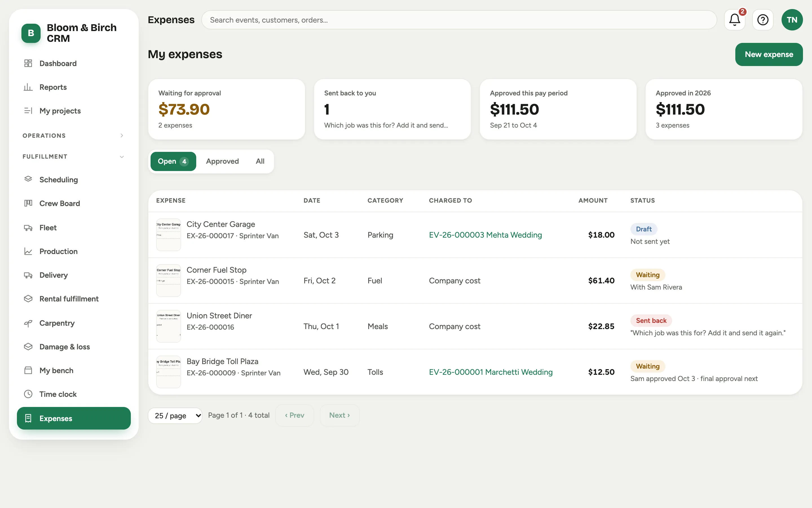Open the 25 / page dropdown
Viewport: 812px width, 508px height.
175,416
